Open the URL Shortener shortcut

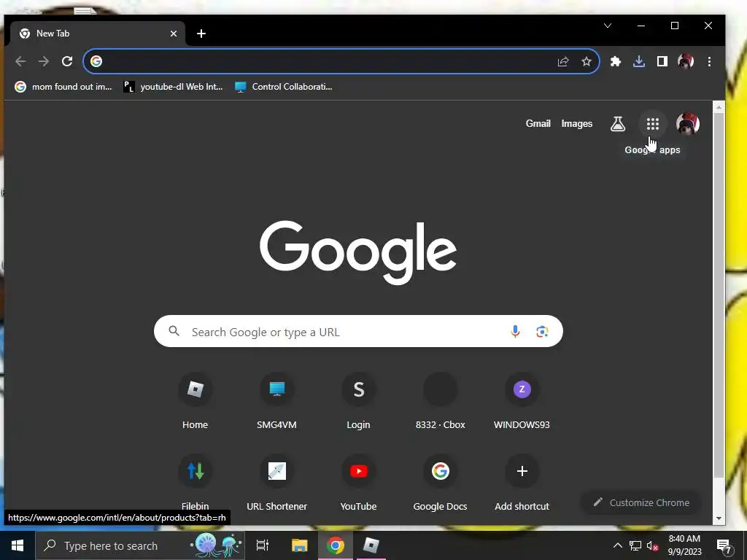click(276, 483)
